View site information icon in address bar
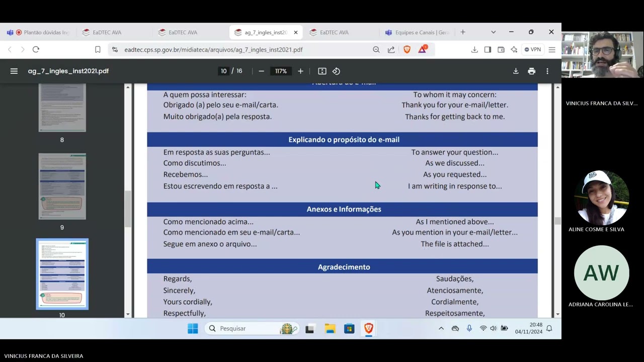Image resolution: width=644 pixels, height=362 pixels. pos(115,49)
